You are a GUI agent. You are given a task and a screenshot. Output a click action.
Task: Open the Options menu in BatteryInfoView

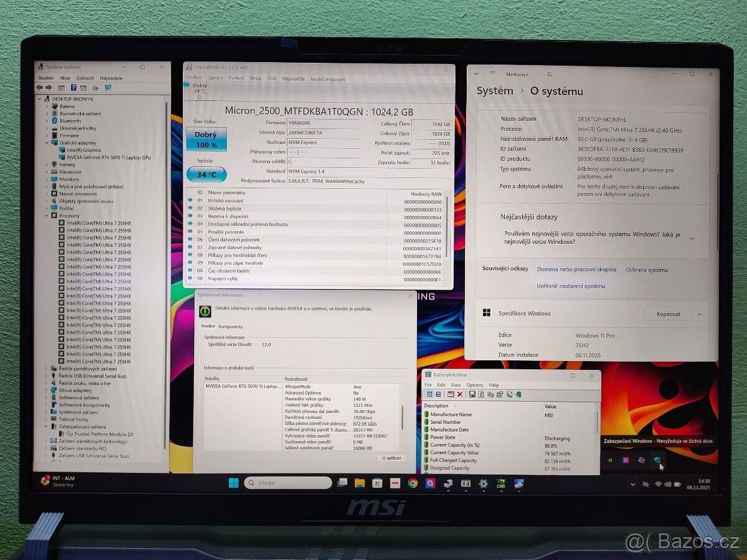coord(475,385)
